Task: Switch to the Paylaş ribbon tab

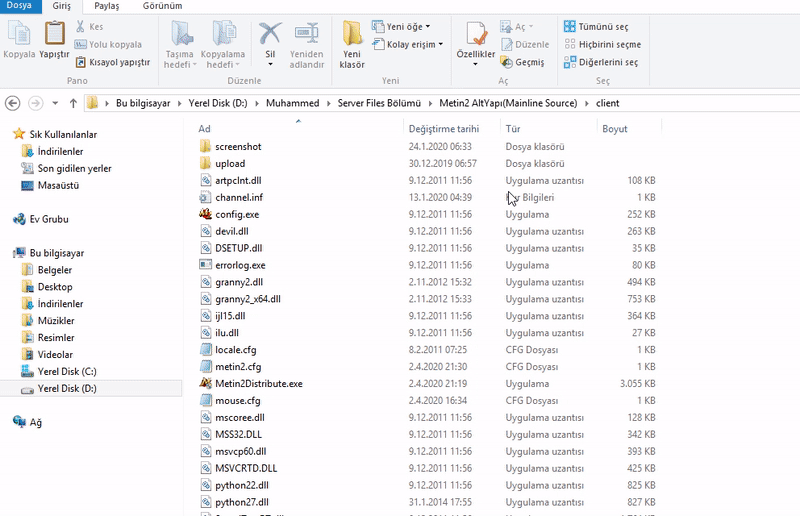Action: click(107, 6)
